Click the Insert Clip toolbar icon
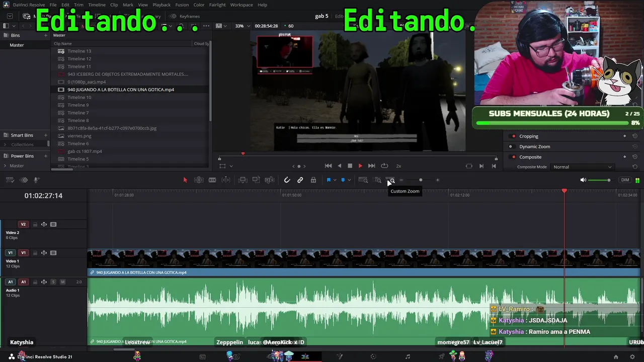Viewport: 644px width, 362px height. pyautogui.click(x=243, y=180)
